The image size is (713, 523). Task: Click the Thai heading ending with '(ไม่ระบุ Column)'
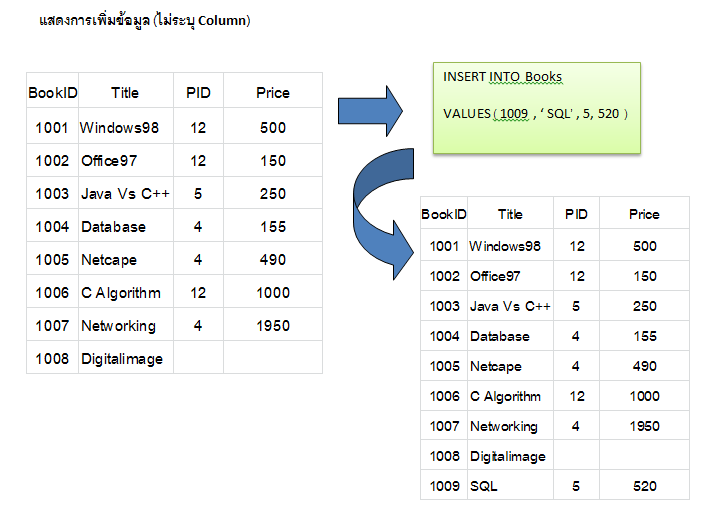(x=145, y=20)
